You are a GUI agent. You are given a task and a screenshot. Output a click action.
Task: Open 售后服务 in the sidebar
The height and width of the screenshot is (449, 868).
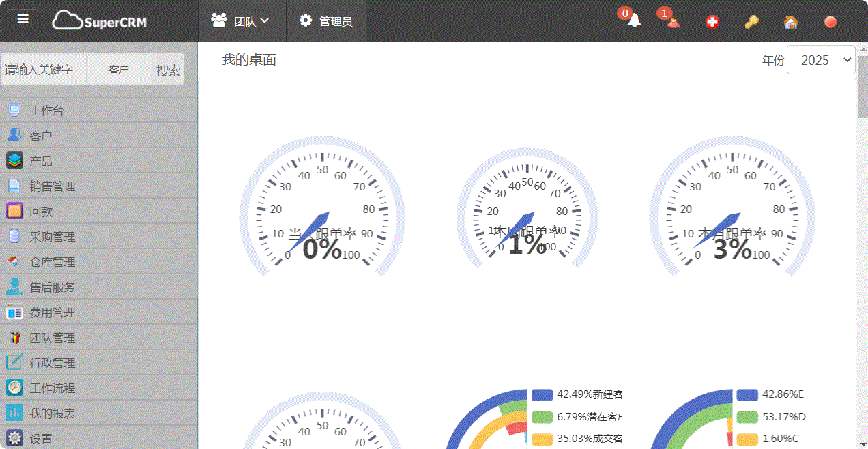pyautogui.click(x=99, y=287)
